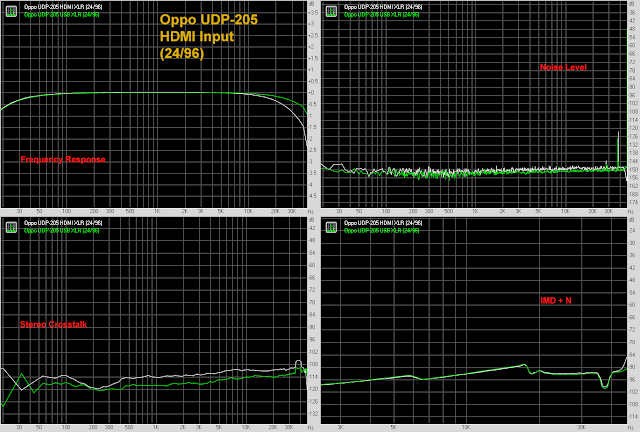Click the red 'Frequency Response' label

point(63,159)
